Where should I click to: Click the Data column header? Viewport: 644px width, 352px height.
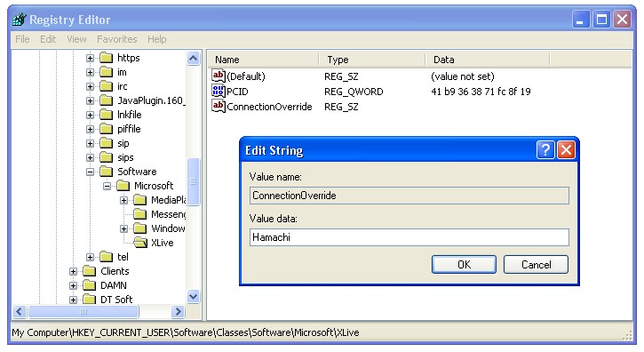(x=488, y=60)
